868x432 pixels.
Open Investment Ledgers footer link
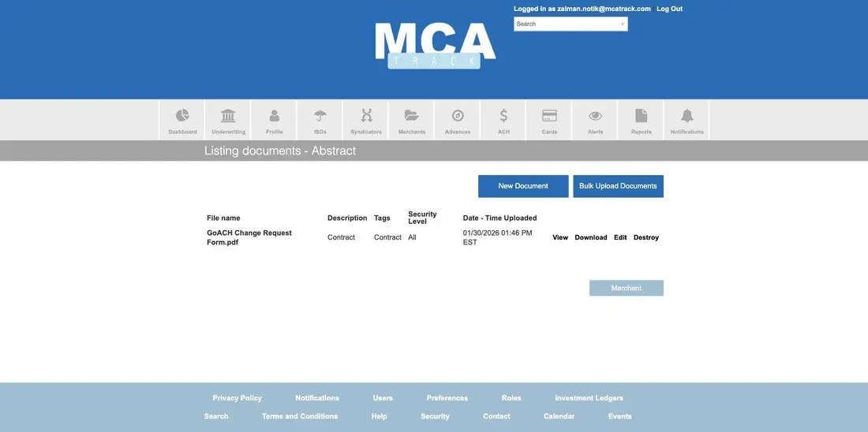(589, 397)
